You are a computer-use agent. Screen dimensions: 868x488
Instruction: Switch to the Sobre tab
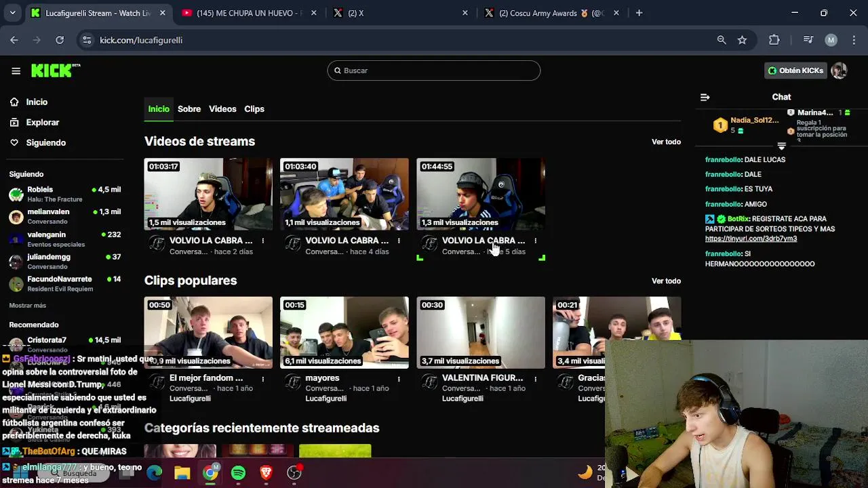189,108
